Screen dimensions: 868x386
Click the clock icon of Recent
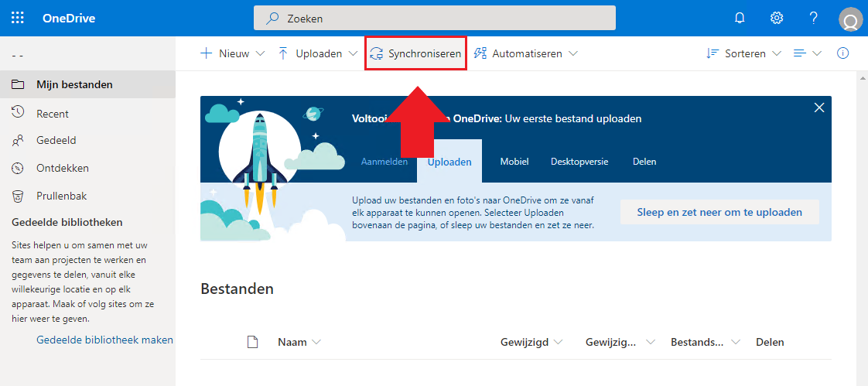[18, 112]
